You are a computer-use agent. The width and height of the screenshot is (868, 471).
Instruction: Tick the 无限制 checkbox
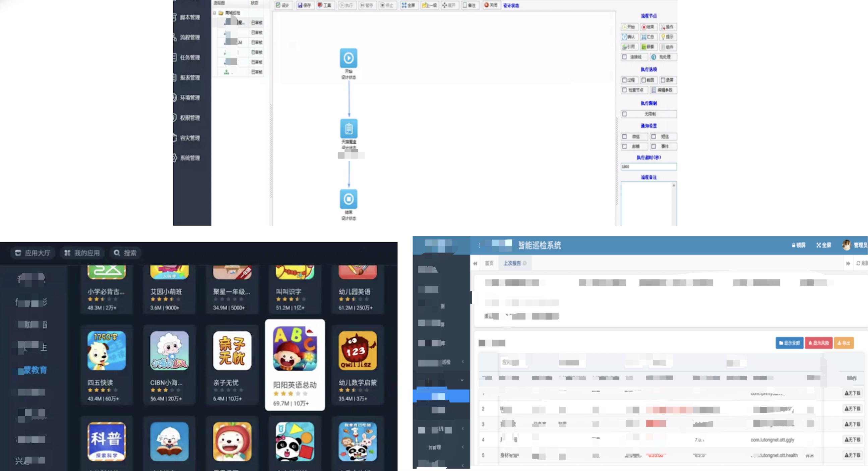(x=624, y=114)
